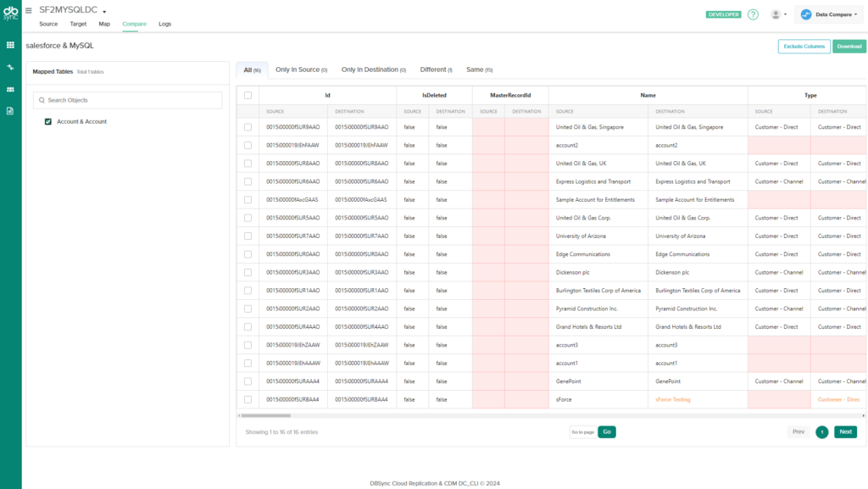This screenshot has width=868, height=489.
Task: Select the row checkbox for United Oil & Gas, Singapore
Action: (x=248, y=127)
